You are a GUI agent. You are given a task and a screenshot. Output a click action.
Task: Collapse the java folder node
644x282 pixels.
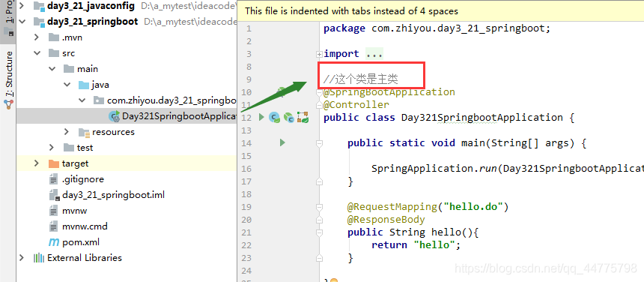(67, 85)
